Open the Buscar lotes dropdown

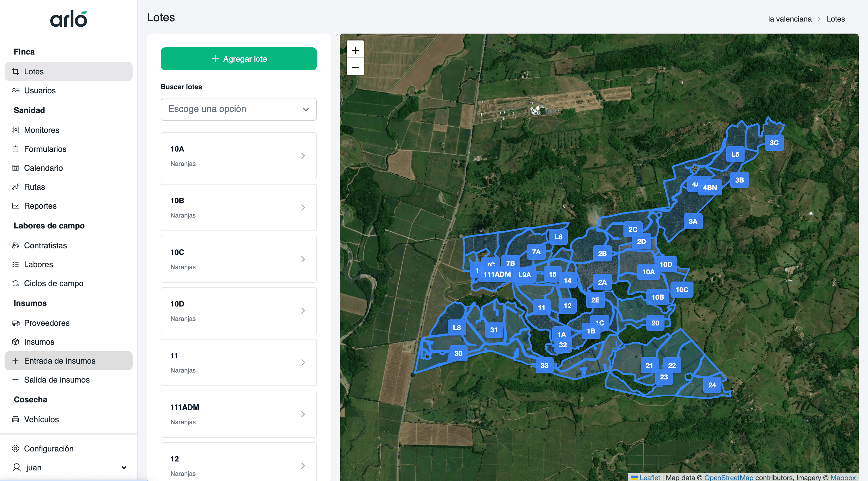[x=239, y=109]
